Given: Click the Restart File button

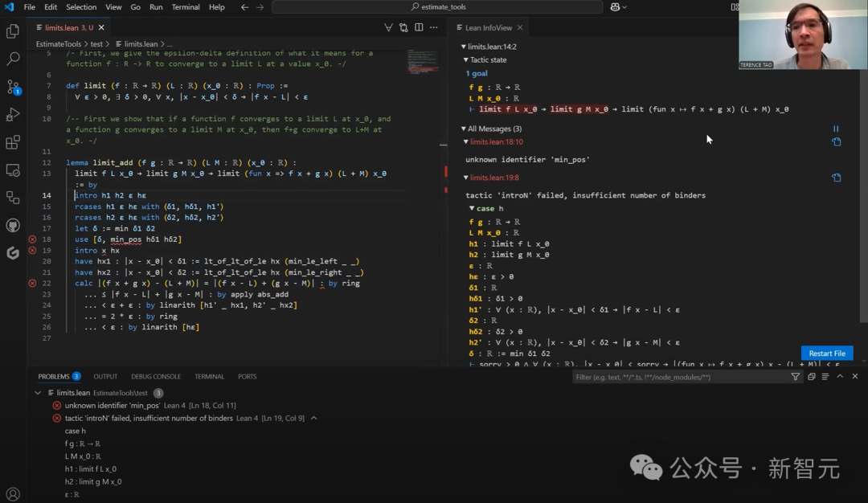Looking at the screenshot, I should pos(827,353).
